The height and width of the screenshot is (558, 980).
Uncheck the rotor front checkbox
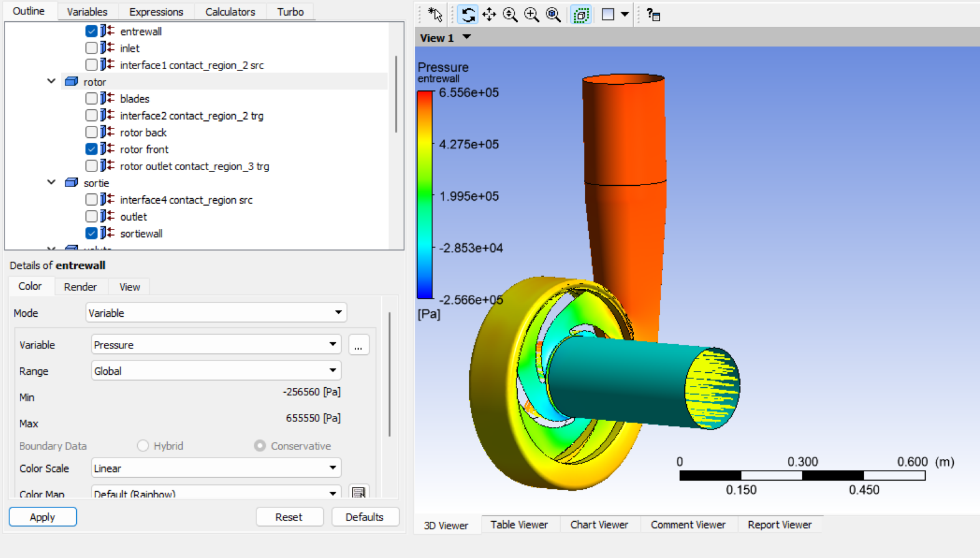[91, 148]
